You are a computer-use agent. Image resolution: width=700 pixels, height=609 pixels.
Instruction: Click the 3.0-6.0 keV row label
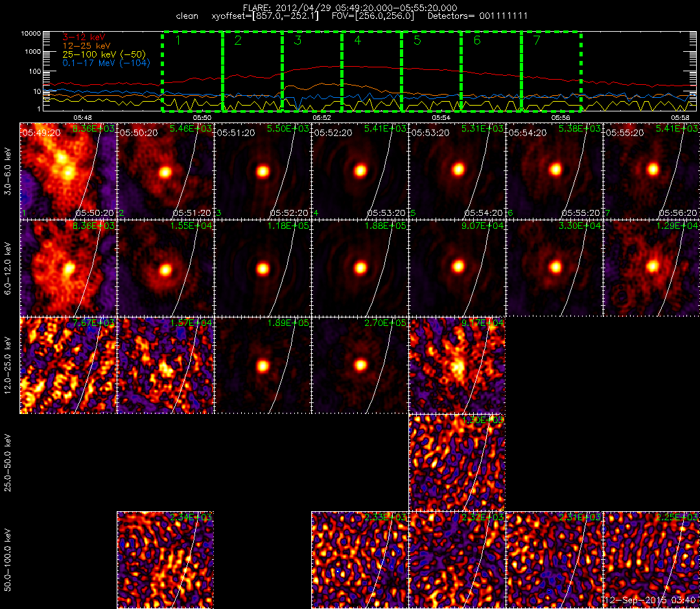8,172
